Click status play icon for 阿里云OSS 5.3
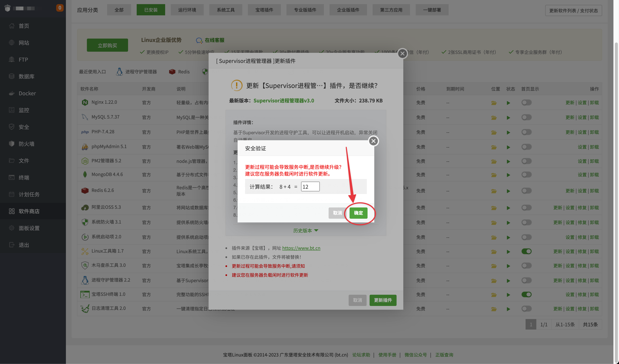The height and width of the screenshot is (364, 619). click(x=509, y=208)
